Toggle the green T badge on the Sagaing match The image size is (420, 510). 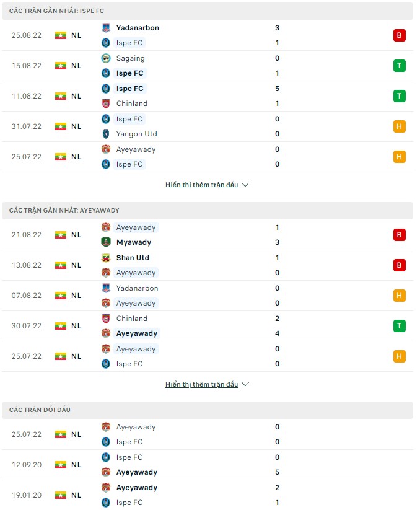pyautogui.click(x=400, y=65)
